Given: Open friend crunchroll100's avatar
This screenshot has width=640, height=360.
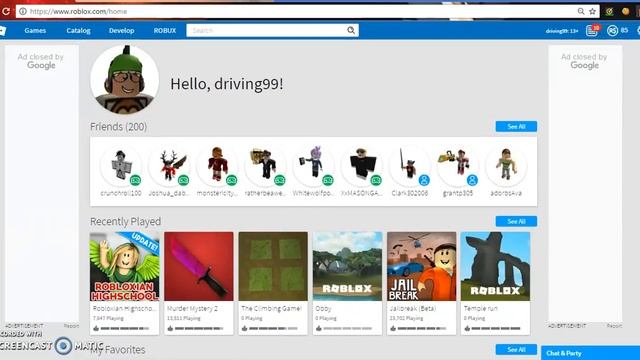Looking at the screenshot, I should click(x=121, y=166).
